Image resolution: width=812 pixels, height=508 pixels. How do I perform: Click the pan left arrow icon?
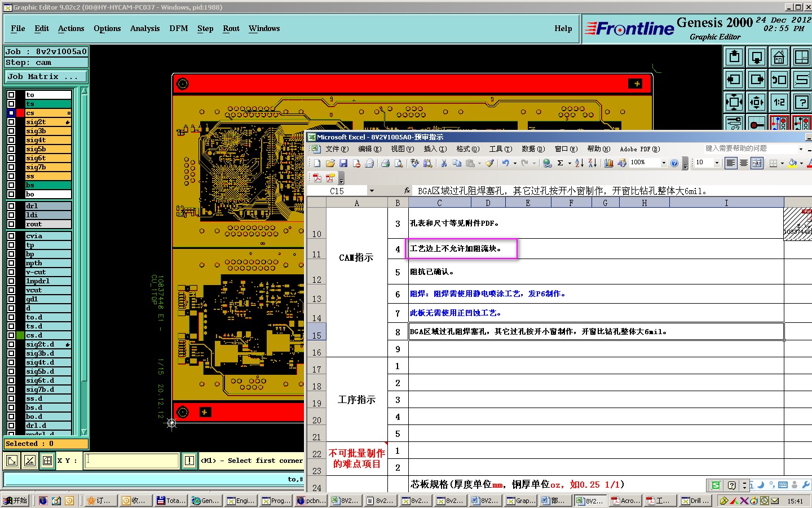(734, 80)
